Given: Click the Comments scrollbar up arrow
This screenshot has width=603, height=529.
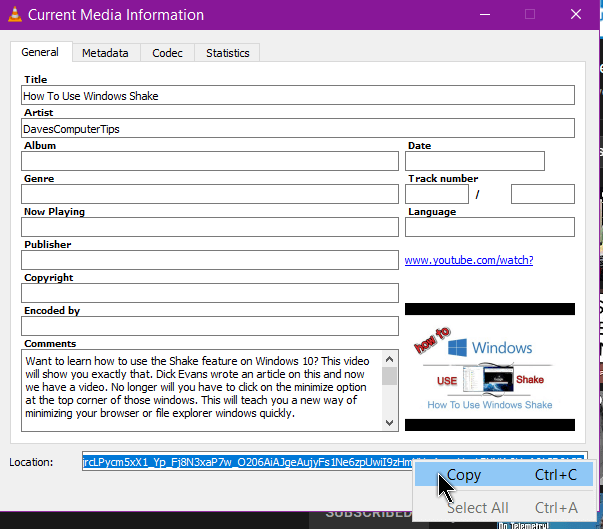Looking at the screenshot, I should click(x=390, y=359).
